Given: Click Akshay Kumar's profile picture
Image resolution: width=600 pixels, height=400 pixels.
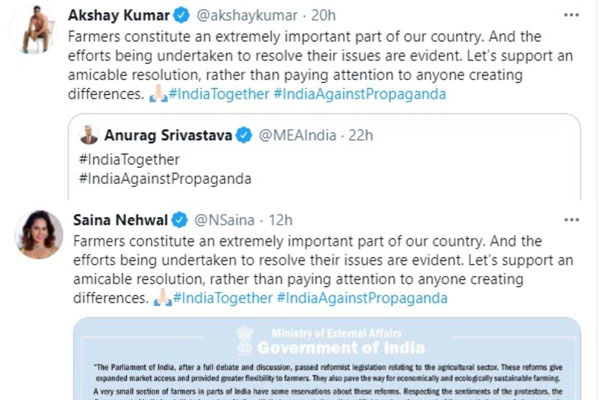Looking at the screenshot, I should [x=37, y=30].
